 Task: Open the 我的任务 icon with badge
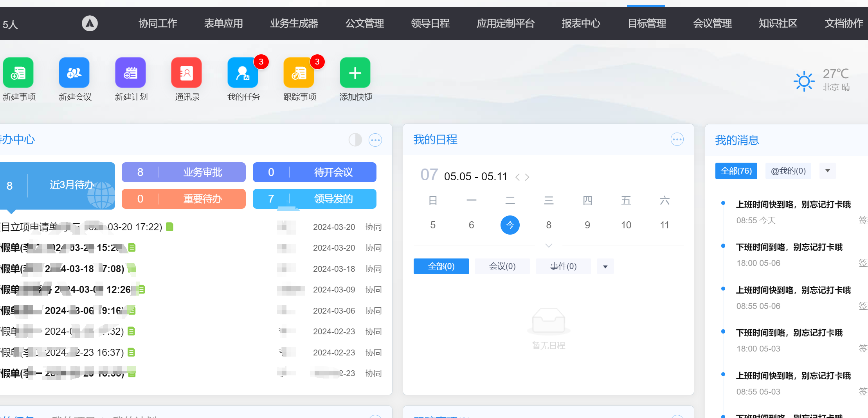(243, 73)
